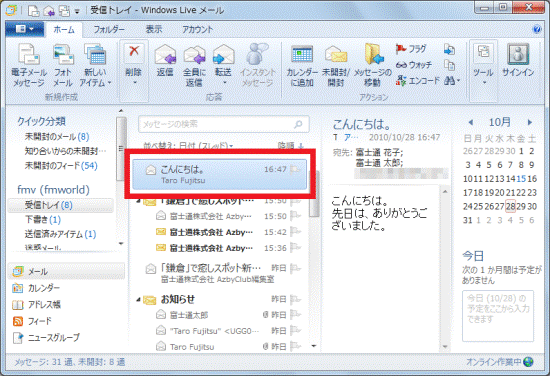Click the サインイン button
This screenshot has width=550, height=376.
point(518,61)
